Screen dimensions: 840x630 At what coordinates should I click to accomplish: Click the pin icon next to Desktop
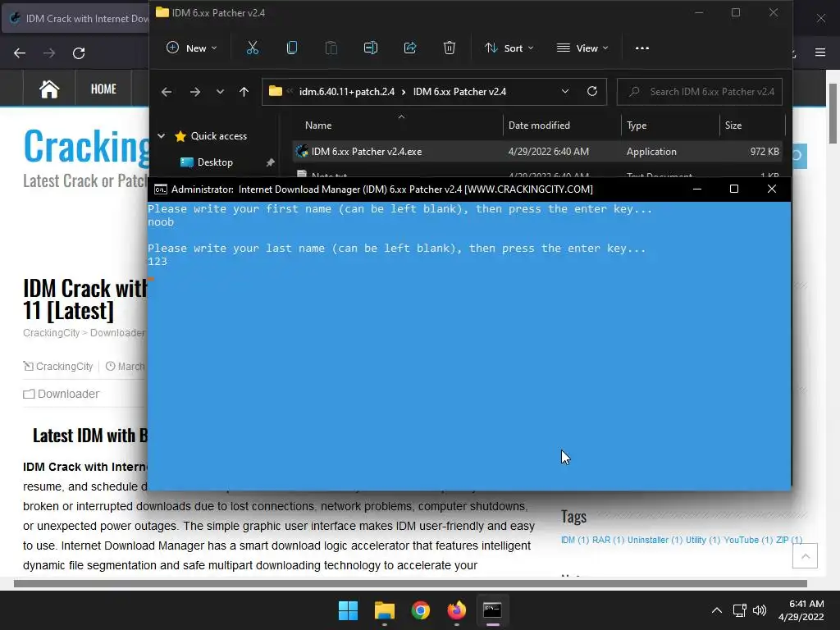[x=271, y=162]
